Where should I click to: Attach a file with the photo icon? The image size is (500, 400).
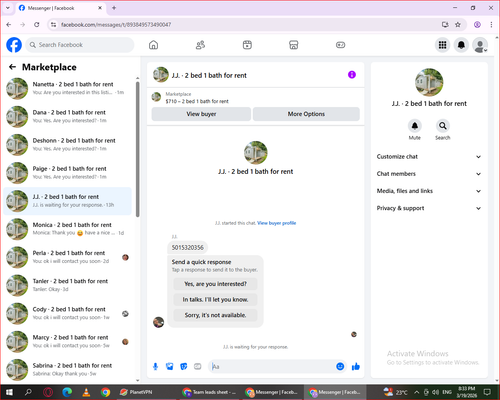click(170, 367)
